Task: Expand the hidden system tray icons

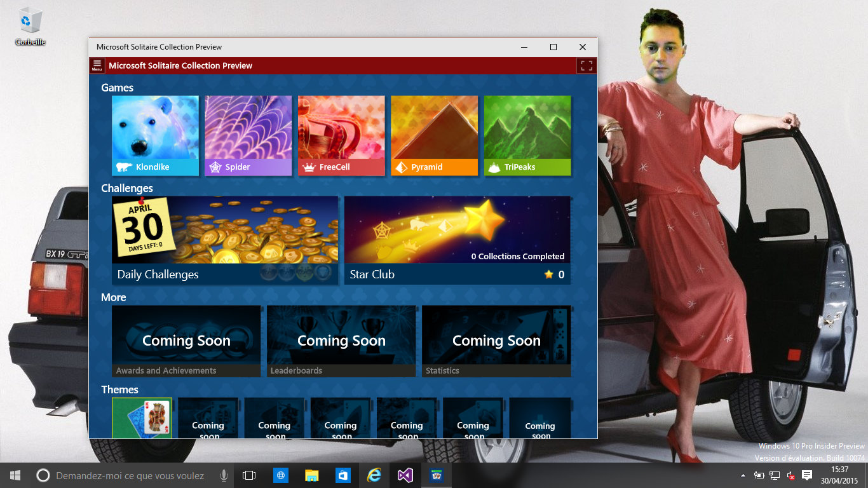Action: (x=743, y=475)
